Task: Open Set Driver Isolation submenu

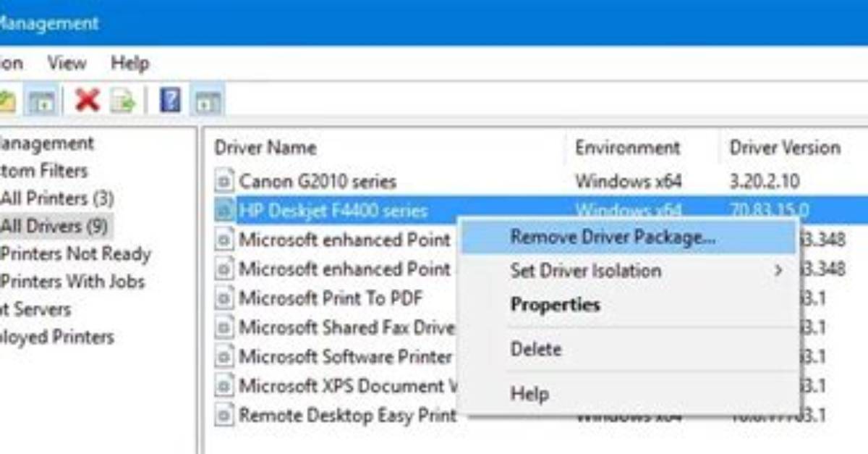Action: (629, 271)
